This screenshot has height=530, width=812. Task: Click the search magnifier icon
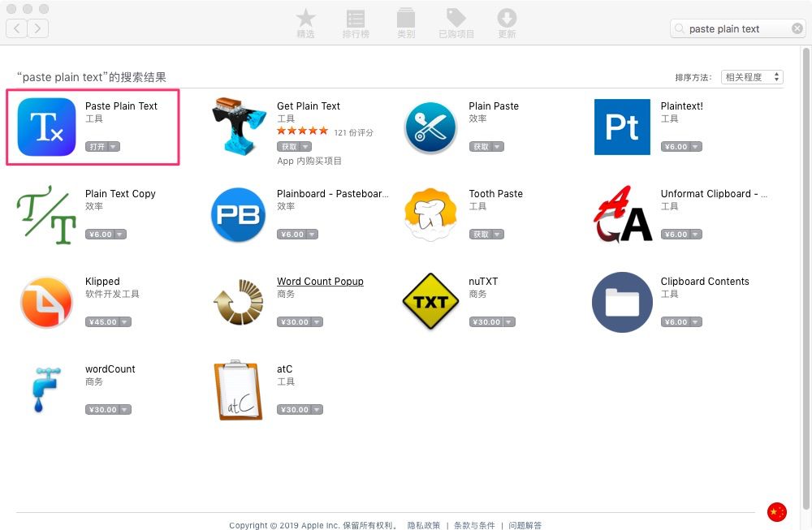pyautogui.click(x=679, y=29)
